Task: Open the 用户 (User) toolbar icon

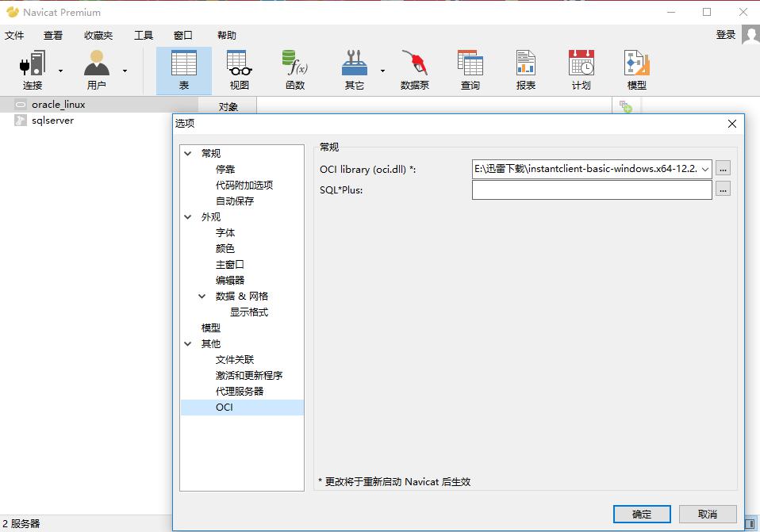Action: [x=97, y=71]
